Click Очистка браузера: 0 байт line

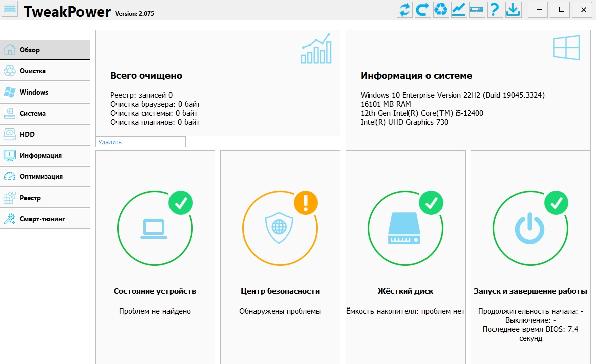pyautogui.click(x=155, y=104)
